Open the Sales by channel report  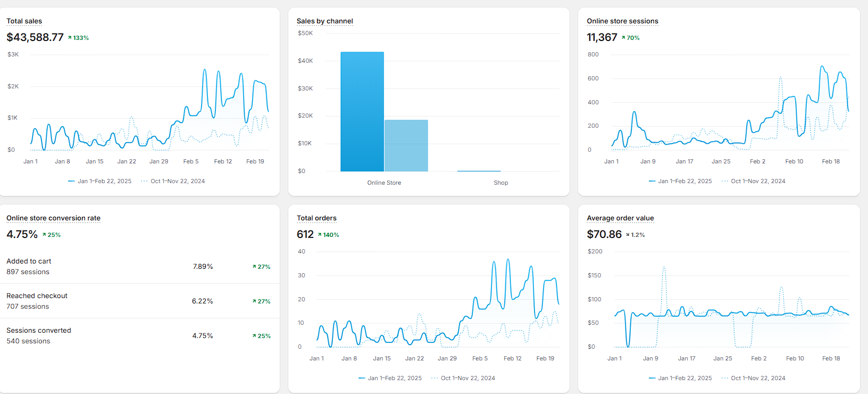(x=325, y=21)
